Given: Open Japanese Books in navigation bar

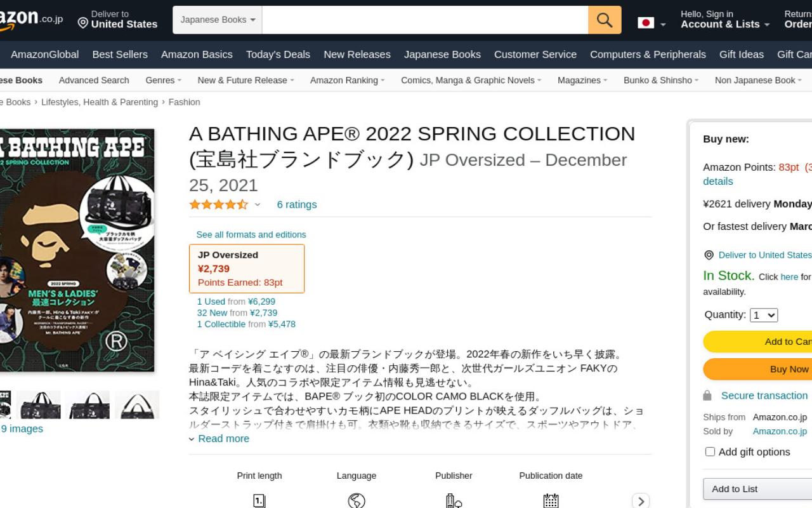Looking at the screenshot, I should pos(442,55).
